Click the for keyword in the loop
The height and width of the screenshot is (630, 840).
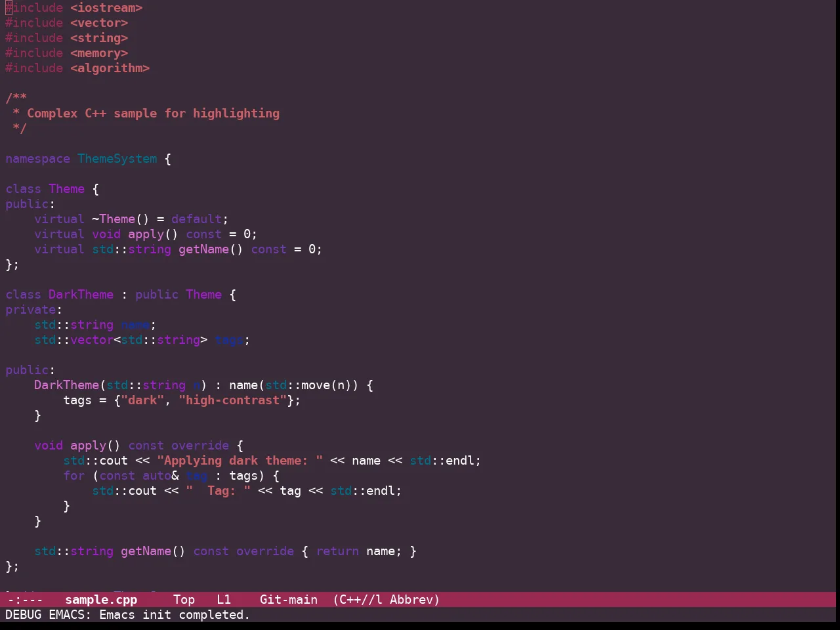point(73,476)
